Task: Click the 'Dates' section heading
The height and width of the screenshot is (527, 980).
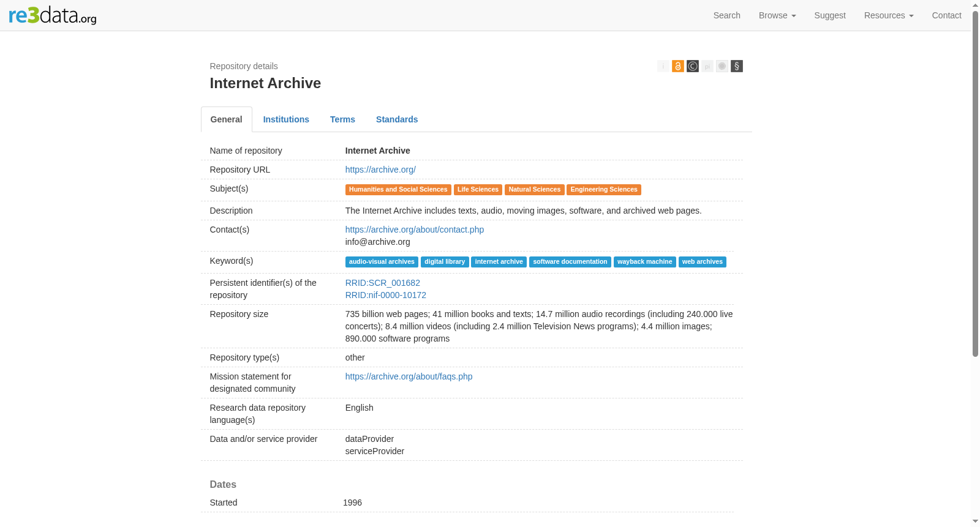Action: pyautogui.click(x=223, y=484)
